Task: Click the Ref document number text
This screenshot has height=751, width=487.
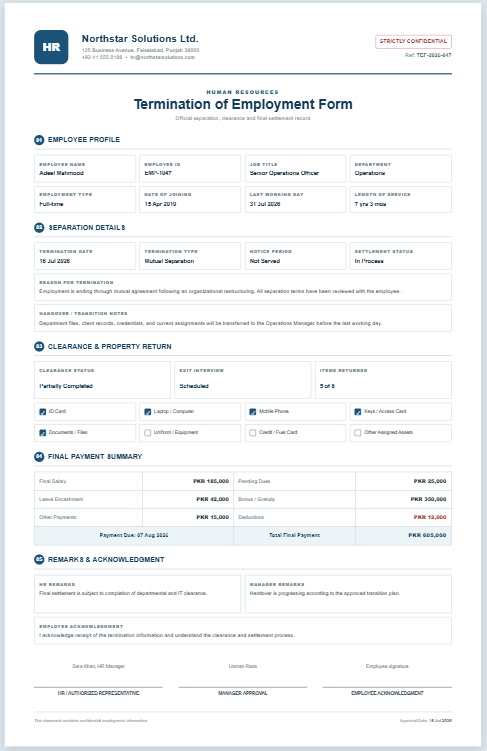Action: [x=428, y=56]
